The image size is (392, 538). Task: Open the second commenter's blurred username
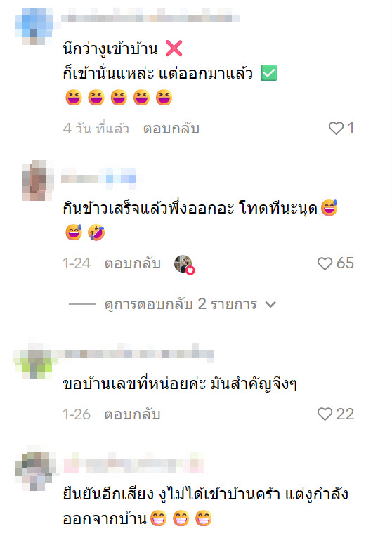[98, 178]
